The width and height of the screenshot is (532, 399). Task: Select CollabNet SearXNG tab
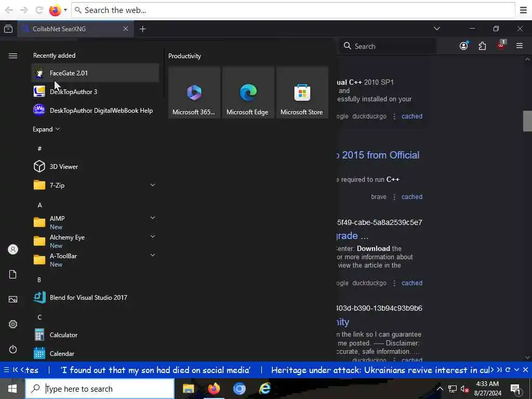[x=75, y=29]
